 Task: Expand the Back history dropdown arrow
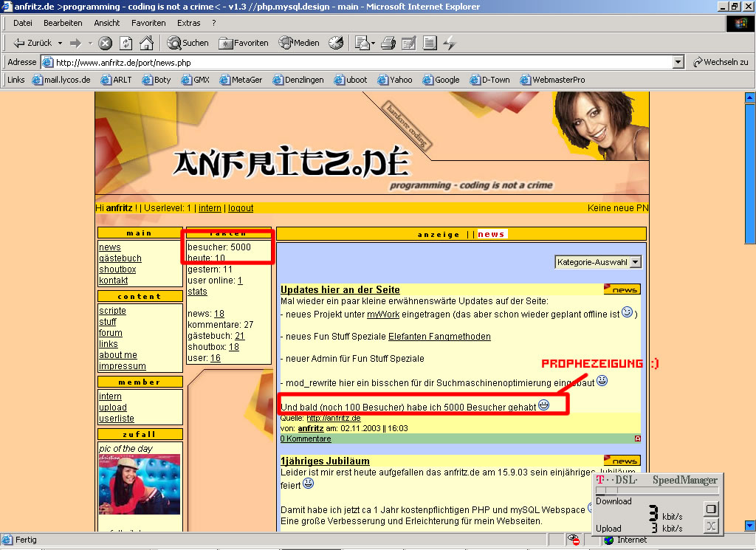[x=61, y=44]
